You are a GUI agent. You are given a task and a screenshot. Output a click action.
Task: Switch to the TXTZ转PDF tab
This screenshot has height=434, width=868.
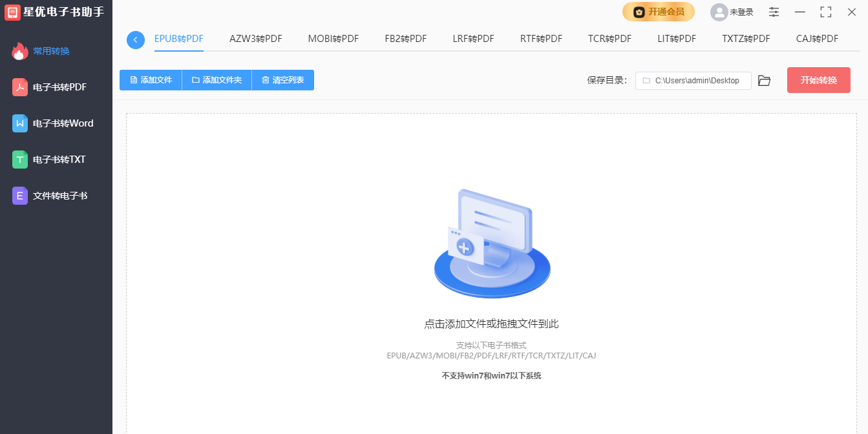click(746, 39)
